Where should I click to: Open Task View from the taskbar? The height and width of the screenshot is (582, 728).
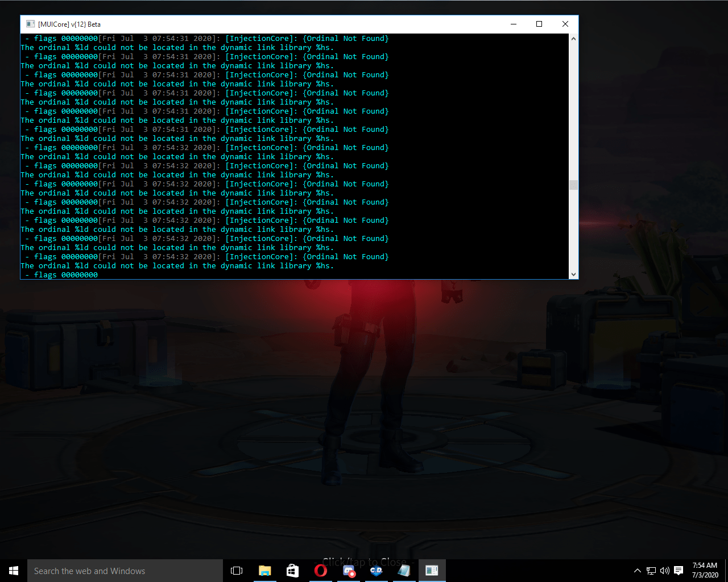237,571
